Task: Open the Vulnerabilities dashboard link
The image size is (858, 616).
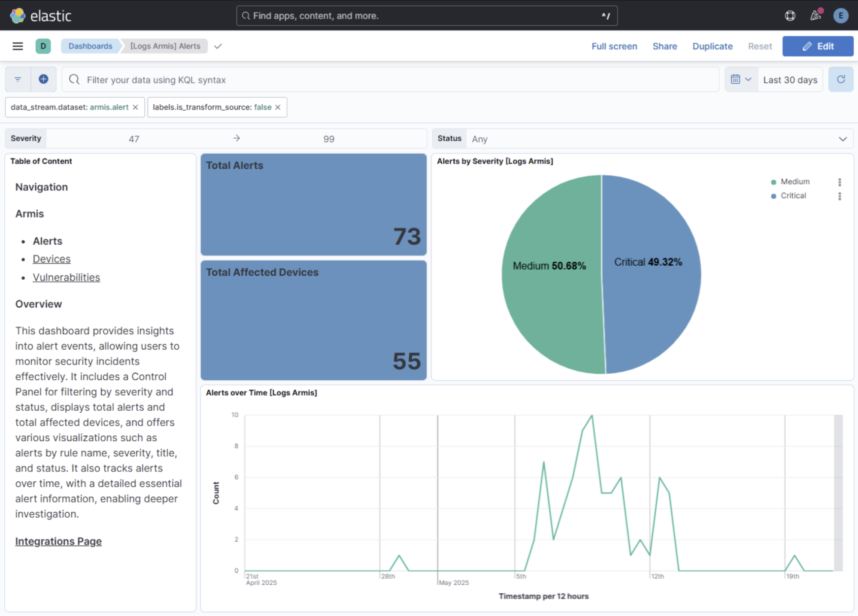Action: [x=66, y=277]
